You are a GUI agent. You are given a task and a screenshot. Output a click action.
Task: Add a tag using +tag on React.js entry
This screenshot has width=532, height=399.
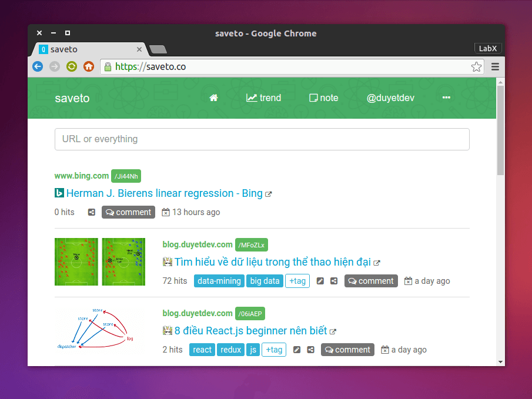pyautogui.click(x=274, y=350)
